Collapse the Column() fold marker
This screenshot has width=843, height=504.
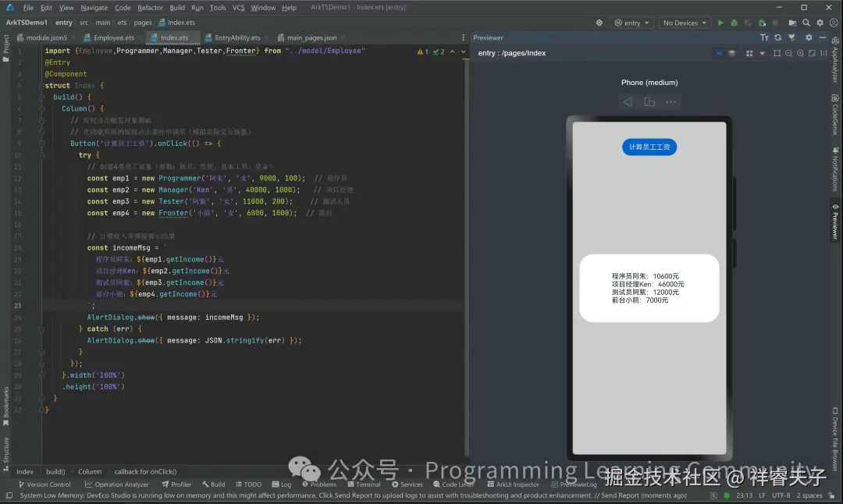[x=42, y=108]
